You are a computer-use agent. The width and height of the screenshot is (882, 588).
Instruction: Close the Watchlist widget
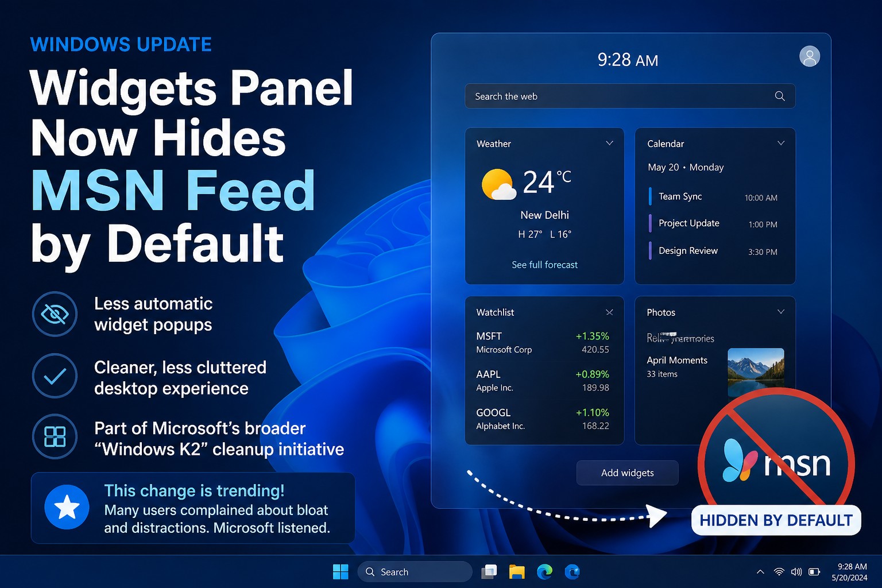(609, 312)
